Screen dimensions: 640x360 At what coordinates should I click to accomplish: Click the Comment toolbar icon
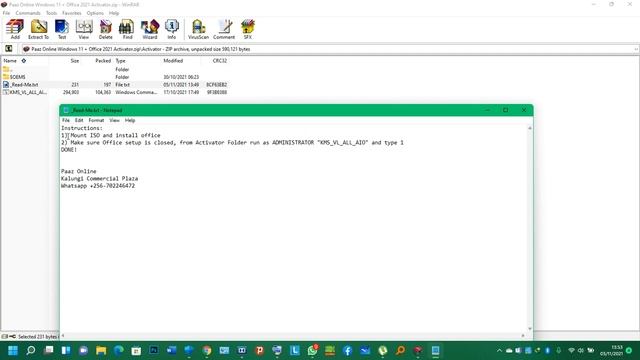click(224, 29)
